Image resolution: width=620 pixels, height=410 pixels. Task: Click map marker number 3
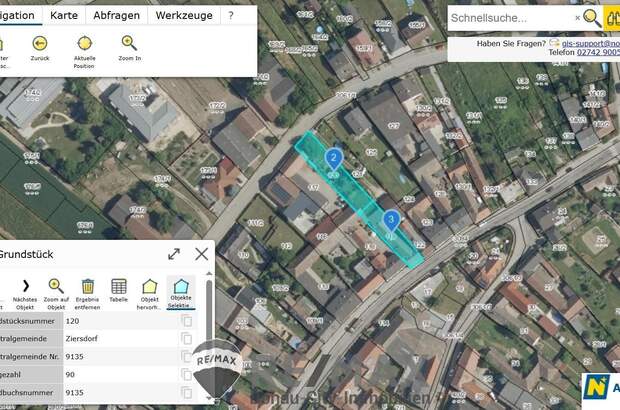[x=391, y=220]
